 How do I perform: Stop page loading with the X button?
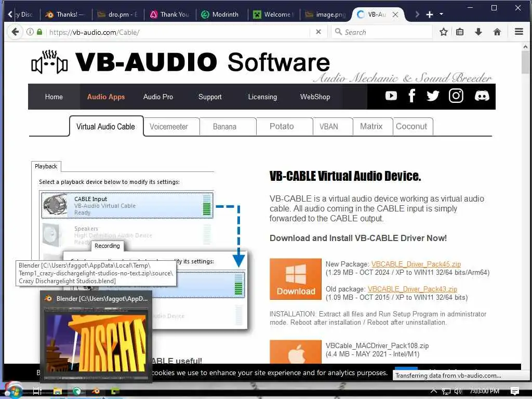(x=318, y=32)
